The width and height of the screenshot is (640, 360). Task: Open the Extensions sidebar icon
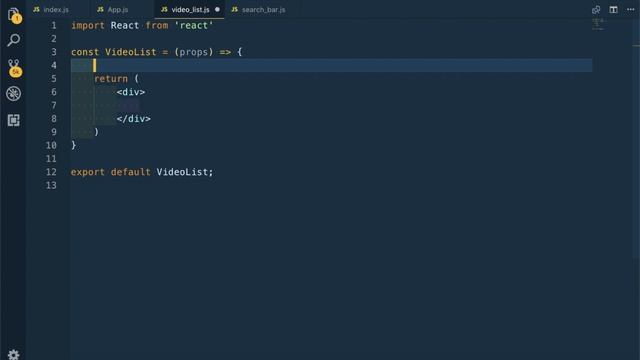pos(13,120)
